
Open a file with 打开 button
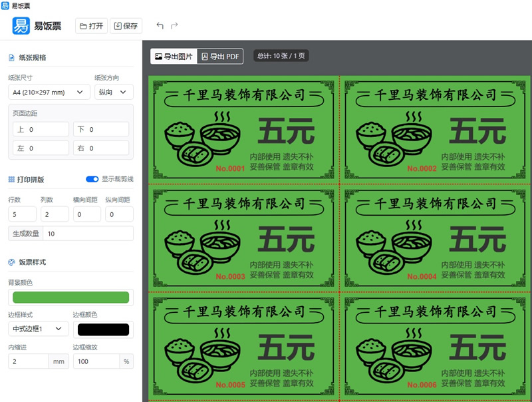[x=91, y=26]
